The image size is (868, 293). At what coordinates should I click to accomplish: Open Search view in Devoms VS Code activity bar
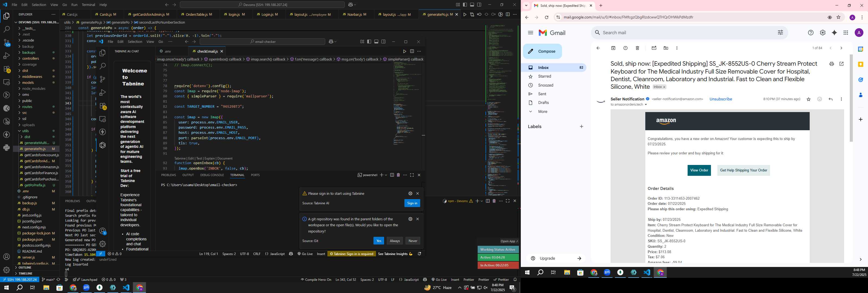7,29
